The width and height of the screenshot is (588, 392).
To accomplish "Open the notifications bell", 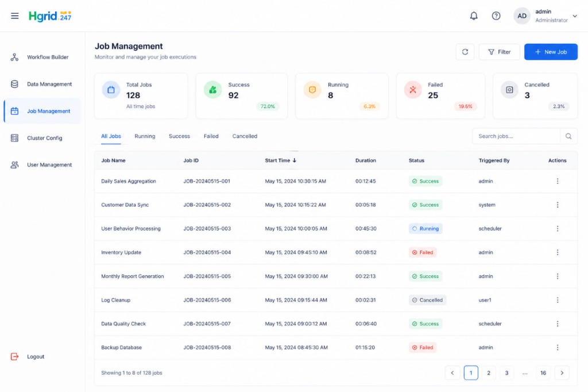I will [x=474, y=16].
